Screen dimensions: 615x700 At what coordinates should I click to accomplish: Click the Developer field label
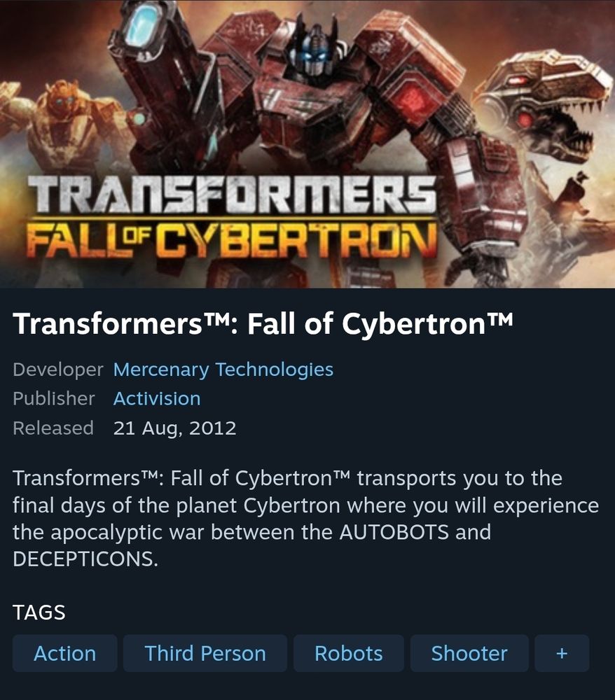tap(58, 370)
